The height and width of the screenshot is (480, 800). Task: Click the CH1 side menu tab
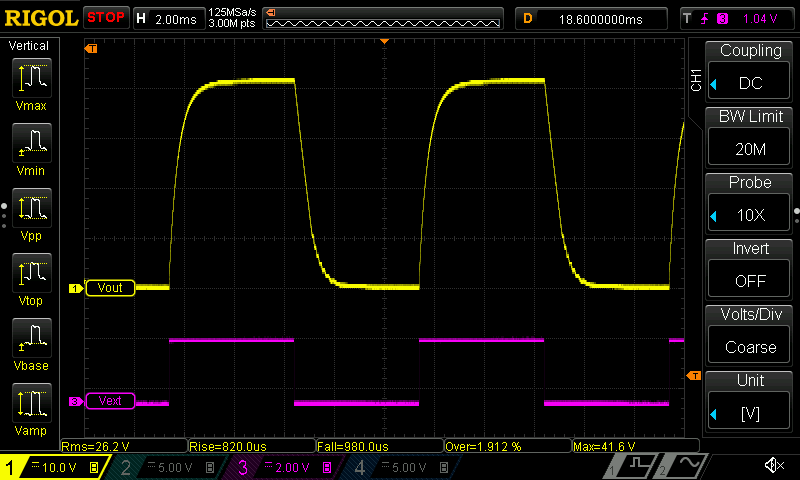point(696,81)
